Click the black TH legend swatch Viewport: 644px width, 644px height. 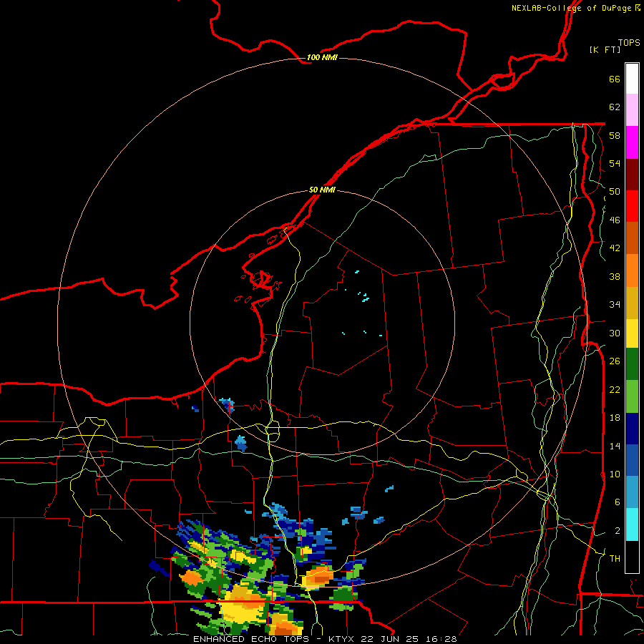632,557
